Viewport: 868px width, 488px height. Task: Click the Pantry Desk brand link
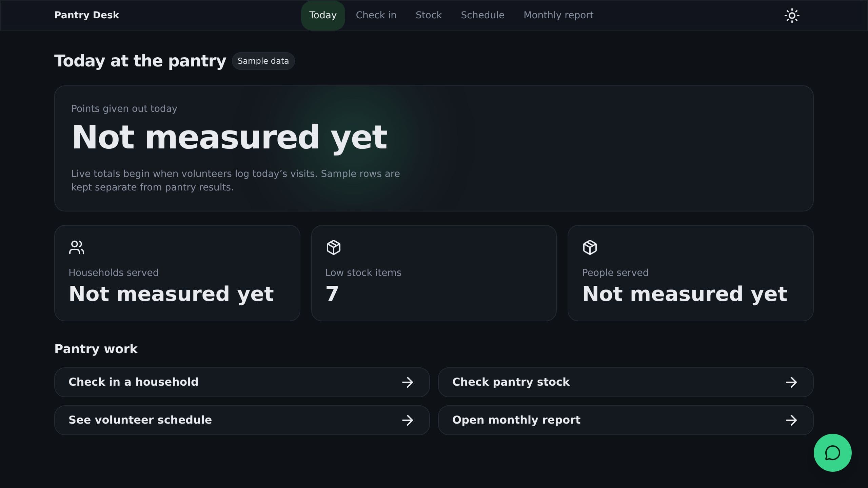point(87,15)
